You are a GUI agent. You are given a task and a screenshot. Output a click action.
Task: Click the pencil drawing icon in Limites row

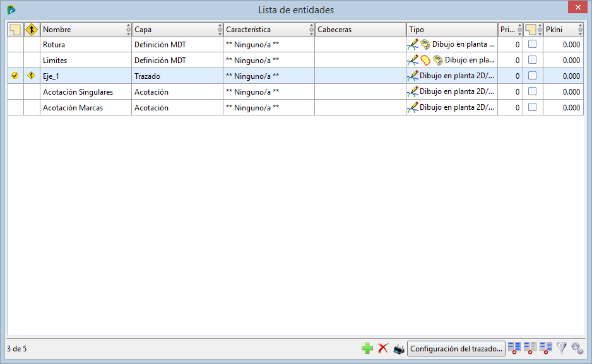[413, 61]
